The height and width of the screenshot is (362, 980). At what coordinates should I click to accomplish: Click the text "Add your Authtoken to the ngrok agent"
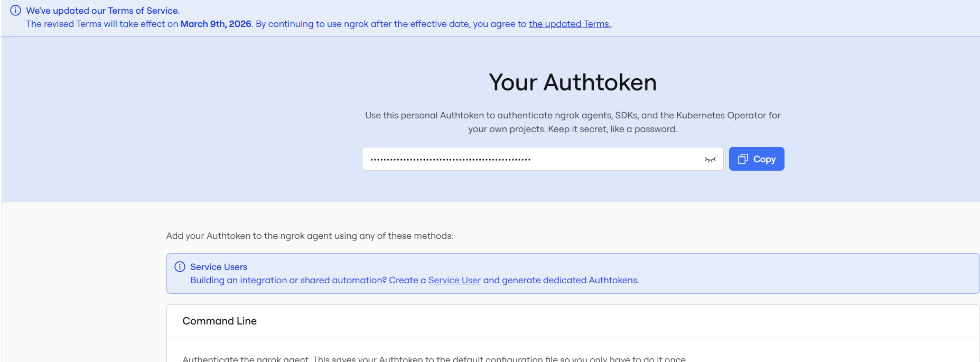click(249, 236)
